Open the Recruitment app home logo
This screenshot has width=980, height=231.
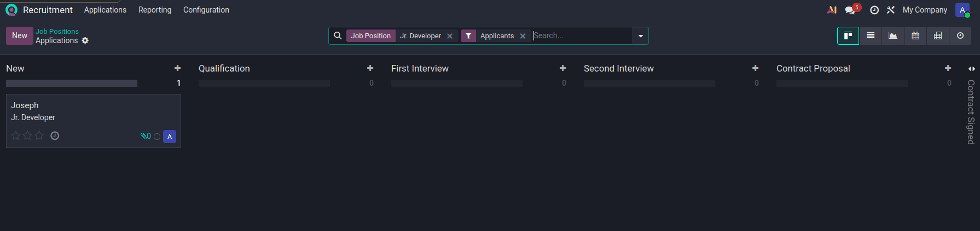tap(11, 10)
